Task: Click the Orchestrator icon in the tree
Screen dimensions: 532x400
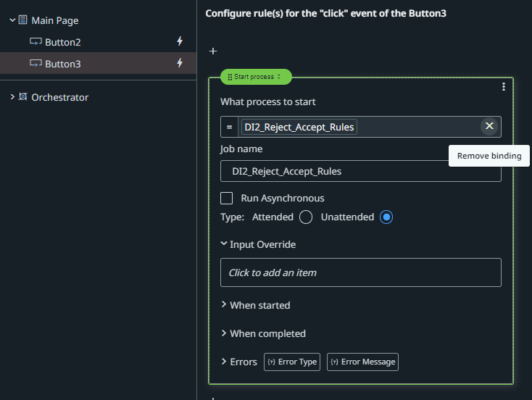Action: tap(22, 96)
